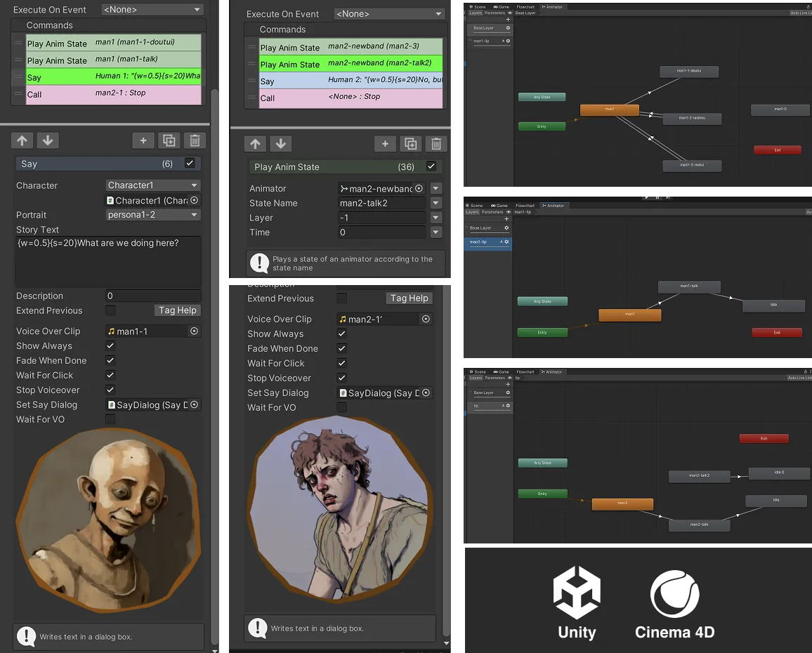Expand the persona1-2 Portrait dropdown
This screenshot has height=653, width=812.
[153, 215]
